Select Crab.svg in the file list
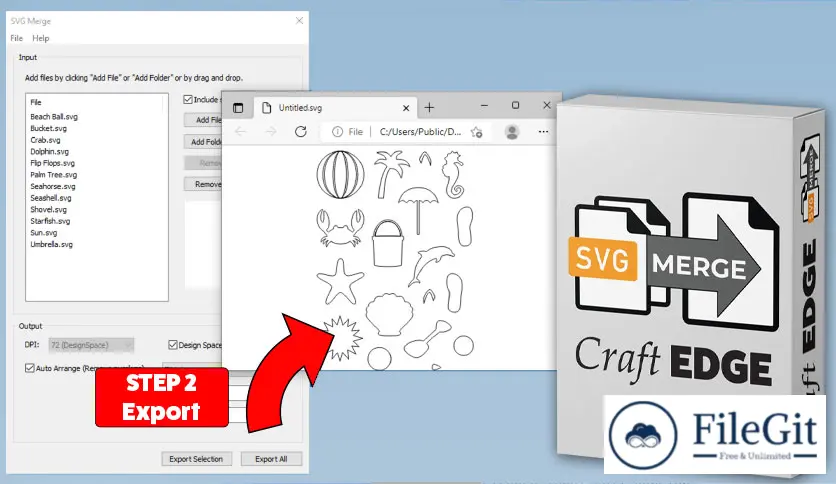Viewport: 836px width, 484px height. tap(45, 140)
